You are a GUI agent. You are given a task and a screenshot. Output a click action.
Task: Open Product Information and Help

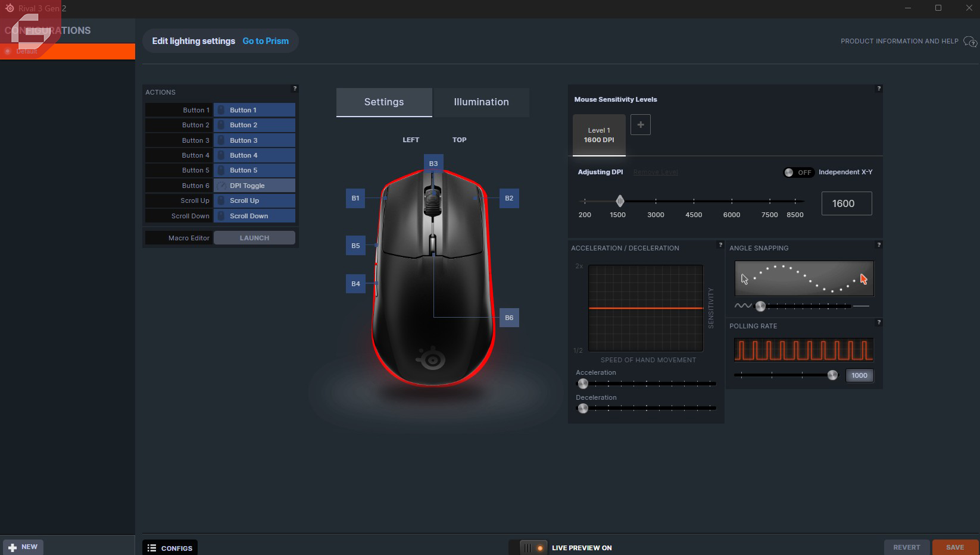(909, 42)
